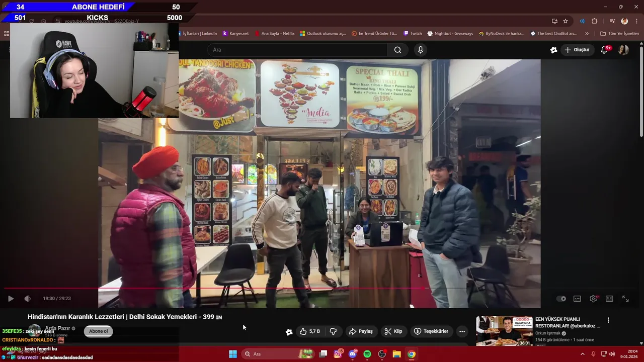
Task: Open Task View on the taskbar
Action: (323, 354)
